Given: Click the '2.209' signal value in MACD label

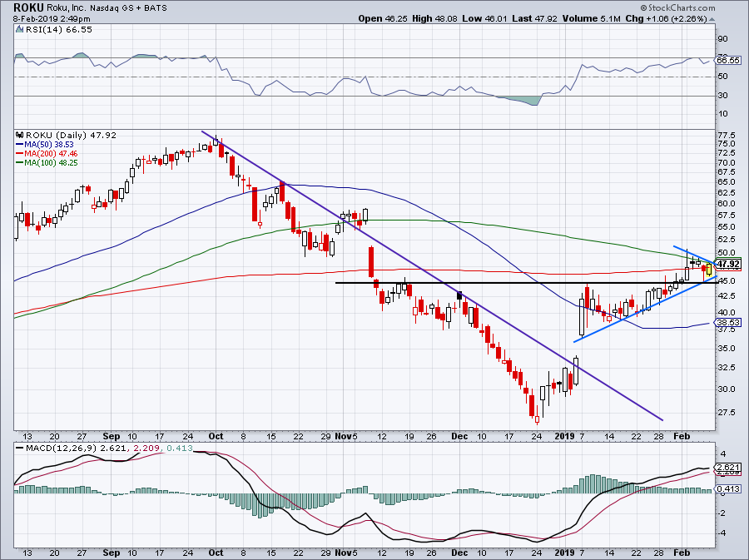Looking at the screenshot, I should 146,448.
